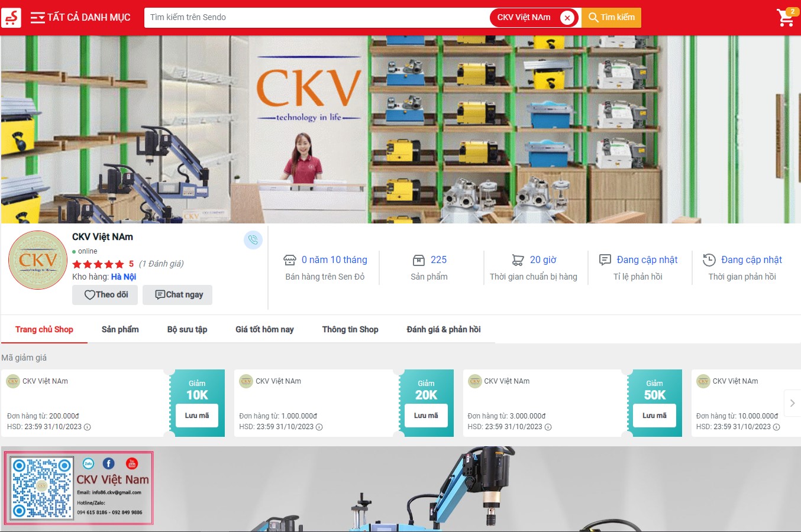Click the YouTube icon on the banner
The height and width of the screenshot is (532, 801).
coord(132,463)
